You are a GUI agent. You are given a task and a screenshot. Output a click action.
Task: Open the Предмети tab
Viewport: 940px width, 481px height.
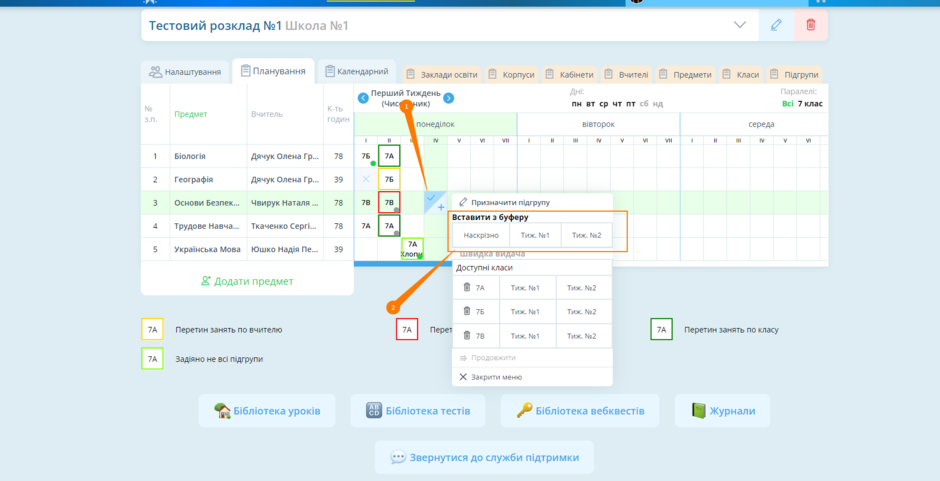(x=685, y=74)
